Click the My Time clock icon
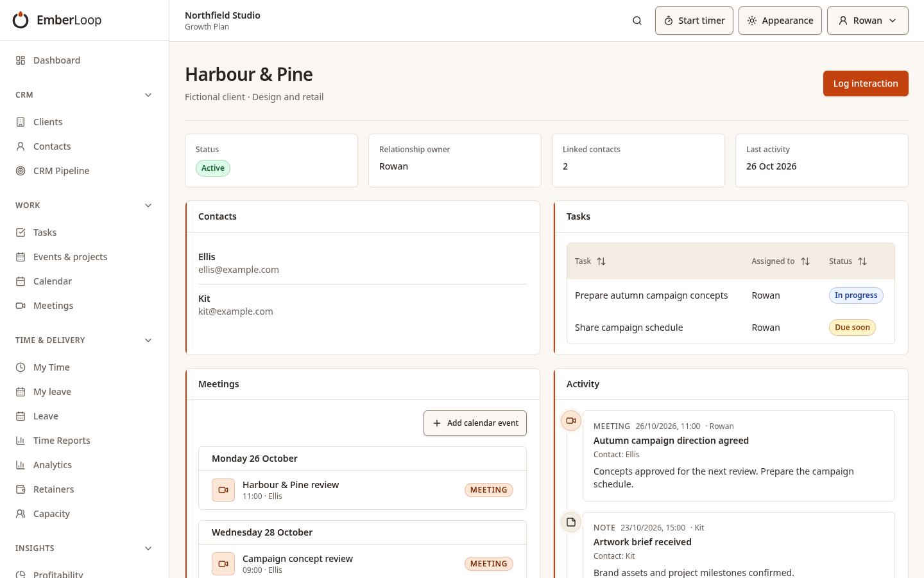Image resolution: width=924 pixels, height=578 pixels. click(x=21, y=367)
